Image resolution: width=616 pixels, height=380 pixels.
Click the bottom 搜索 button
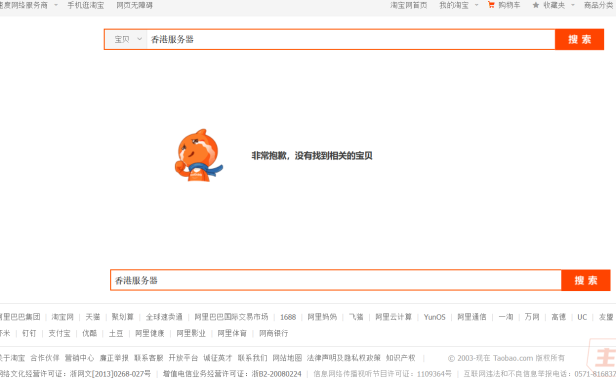[x=586, y=280]
